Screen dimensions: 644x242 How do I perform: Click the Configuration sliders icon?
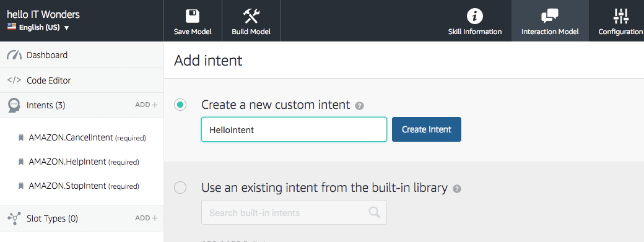[620, 17]
